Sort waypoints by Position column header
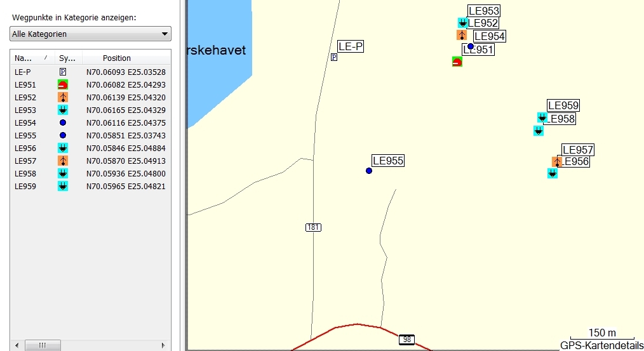Viewport: 644px width, 351px height. [x=117, y=58]
